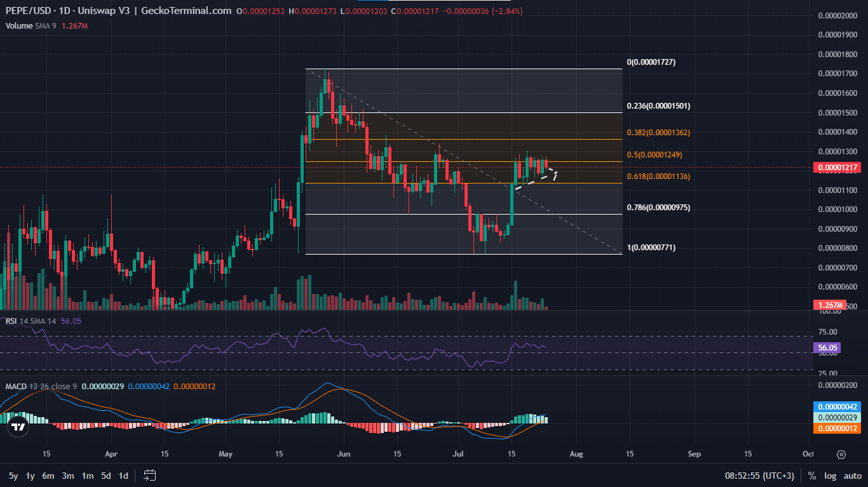868x487 pixels.
Task: Select the 6m time range
Action: 48,476
